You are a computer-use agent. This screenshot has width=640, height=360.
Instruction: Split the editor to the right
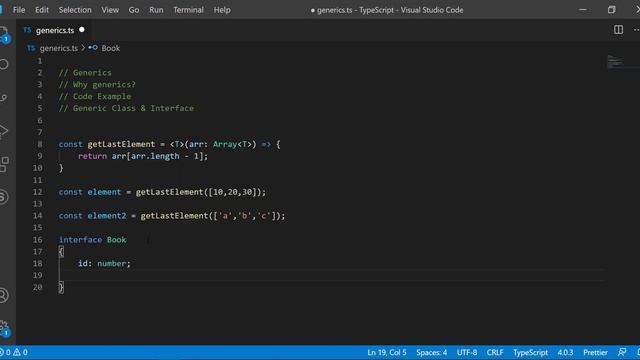coord(618,30)
